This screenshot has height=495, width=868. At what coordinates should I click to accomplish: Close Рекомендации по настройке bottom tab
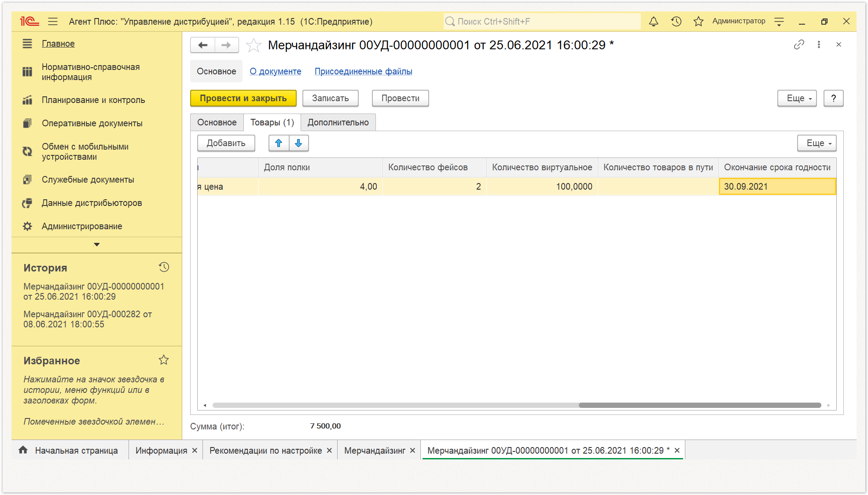[329, 451]
